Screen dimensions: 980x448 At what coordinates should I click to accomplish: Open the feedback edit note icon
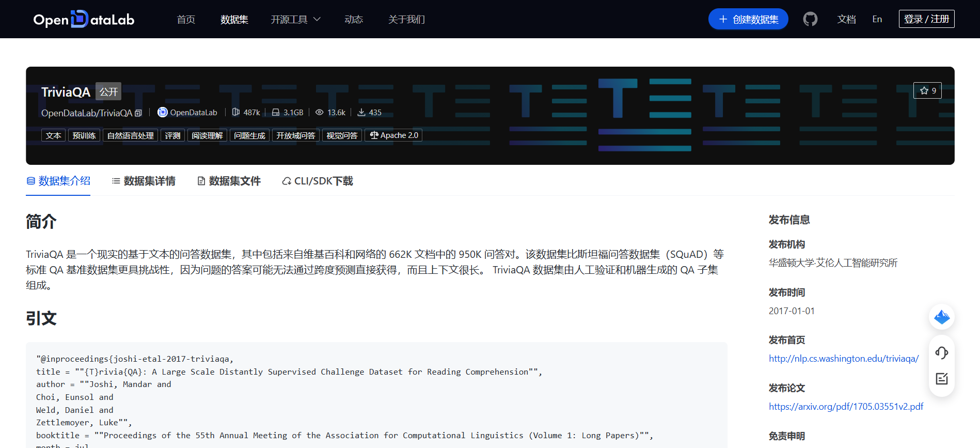click(x=942, y=379)
